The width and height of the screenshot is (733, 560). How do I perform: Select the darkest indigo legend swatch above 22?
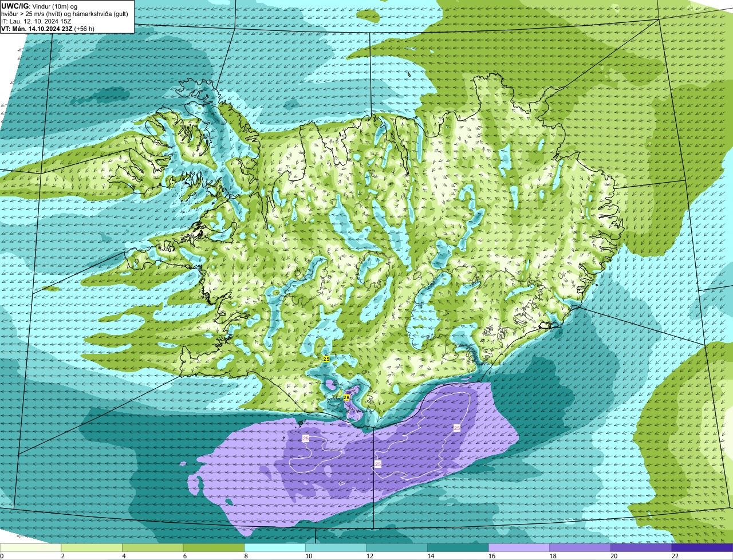click(x=703, y=548)
